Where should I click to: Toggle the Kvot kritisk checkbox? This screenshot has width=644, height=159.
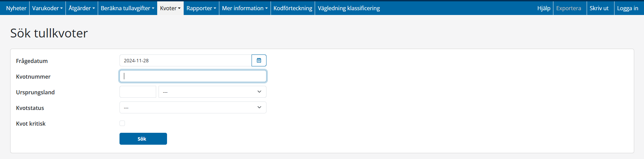coord(122,123)
